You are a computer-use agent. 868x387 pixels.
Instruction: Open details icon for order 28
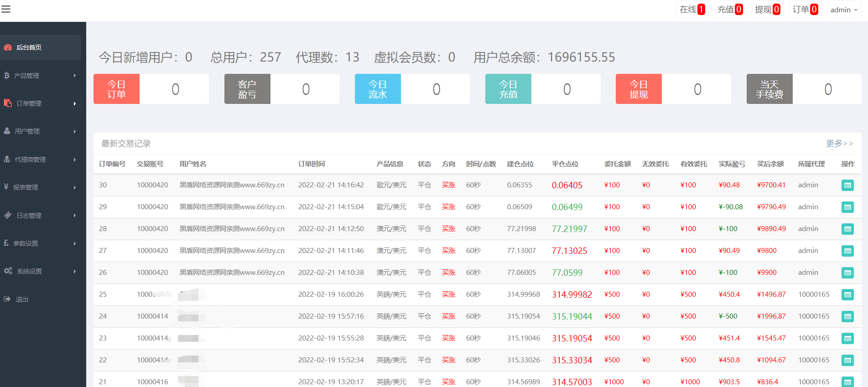click(x=847, y=229)
